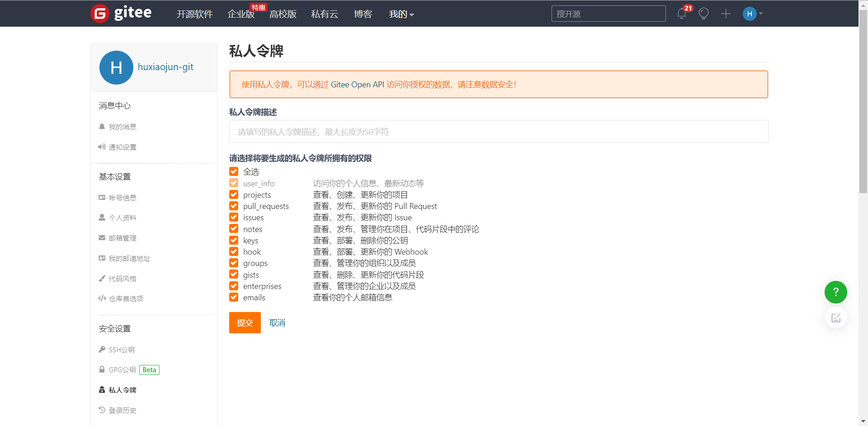868x426 pixels.
Task: Click the huxiaojun-git username link
Action: [165, 67]
